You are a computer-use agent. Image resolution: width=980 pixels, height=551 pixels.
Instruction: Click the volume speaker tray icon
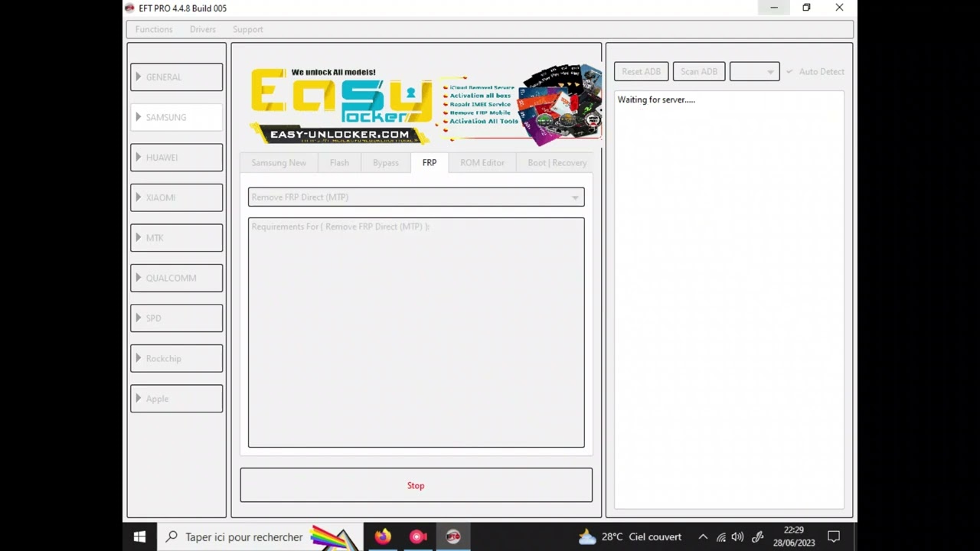point(738,536)
